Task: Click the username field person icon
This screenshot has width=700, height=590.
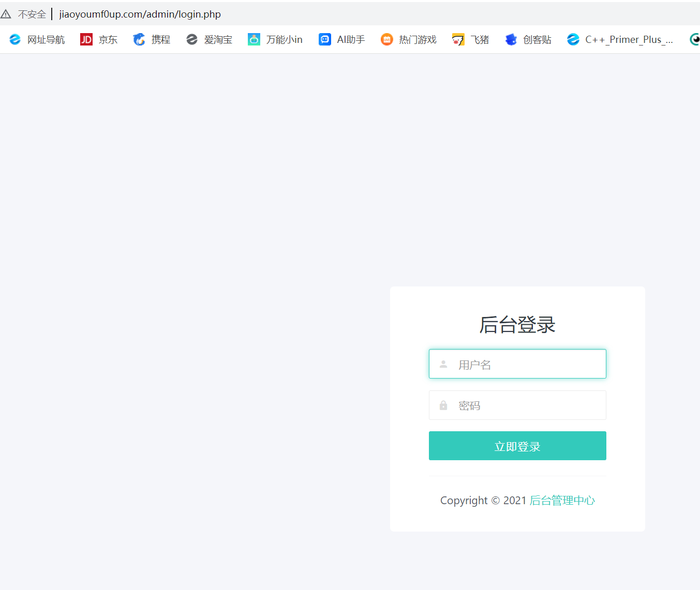Action: coord(443,364)
